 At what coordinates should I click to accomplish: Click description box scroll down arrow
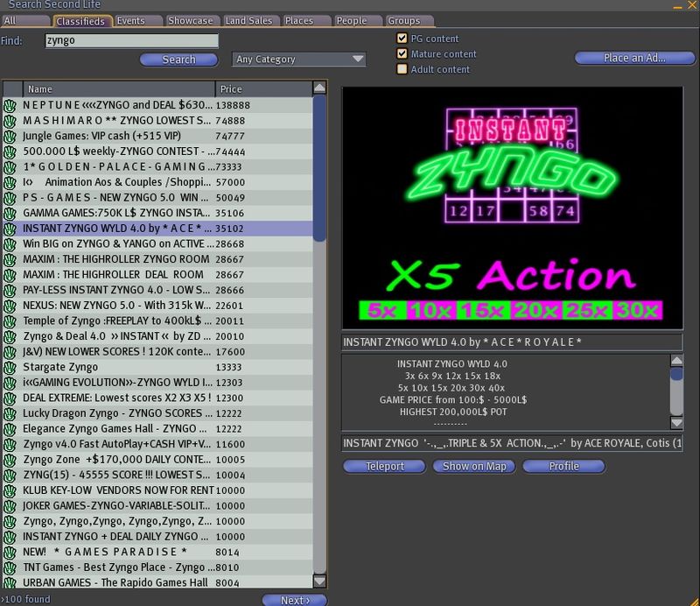tap(676, 423)
